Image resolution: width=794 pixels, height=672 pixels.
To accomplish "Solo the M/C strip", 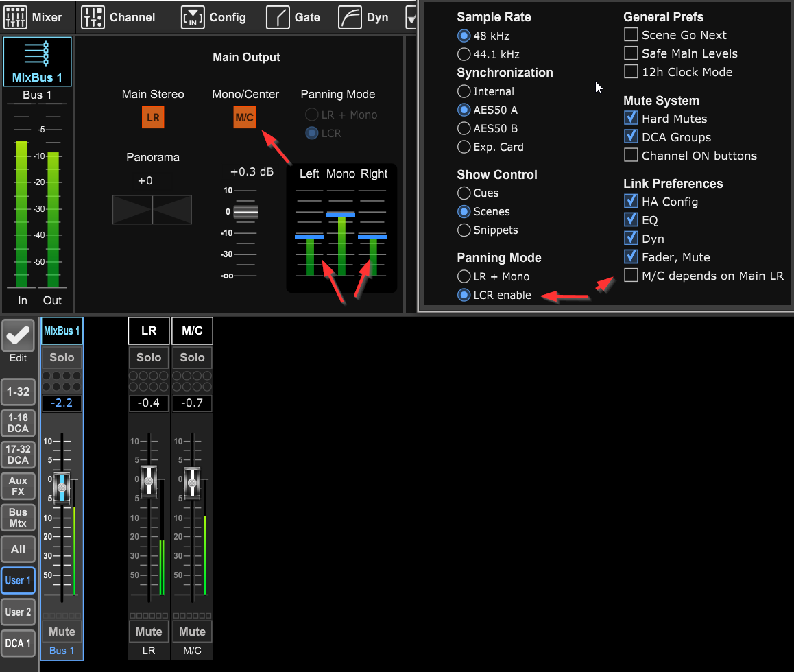I will pos(193,357).
